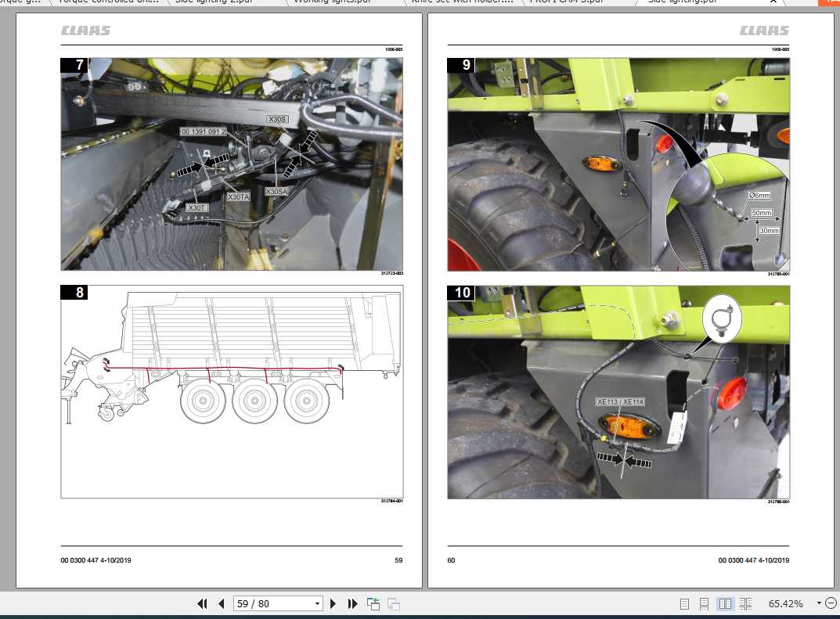Screen dimensions: 840x619
Task: Click the 65.42% zoom value
Action: click(x=785, y=603)
